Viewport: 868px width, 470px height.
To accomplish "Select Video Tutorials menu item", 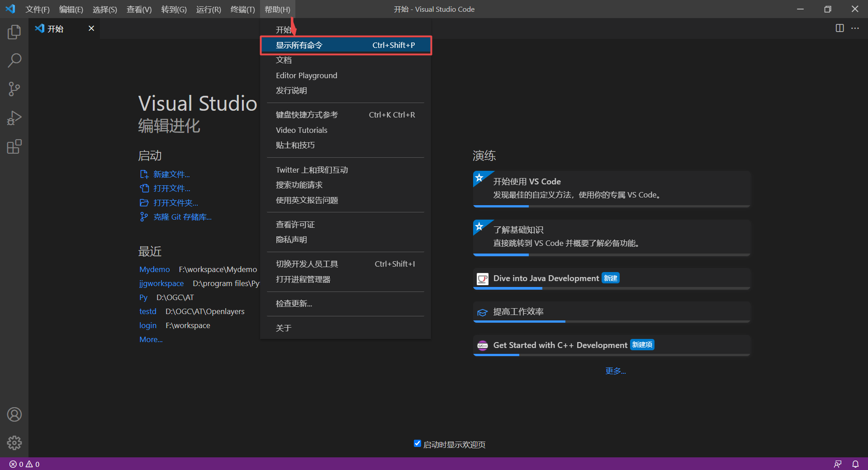I will [x=346, y=130].
